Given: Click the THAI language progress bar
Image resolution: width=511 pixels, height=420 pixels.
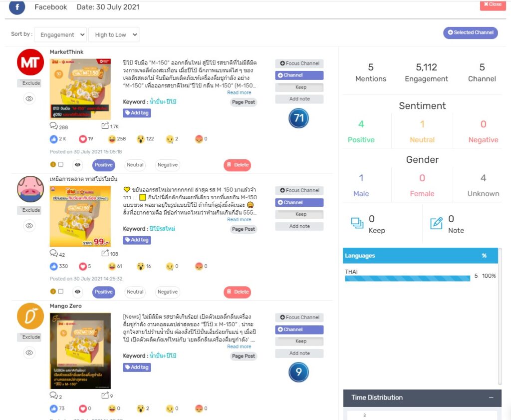Looking at the screenshot, I should [x=407, y=278].
